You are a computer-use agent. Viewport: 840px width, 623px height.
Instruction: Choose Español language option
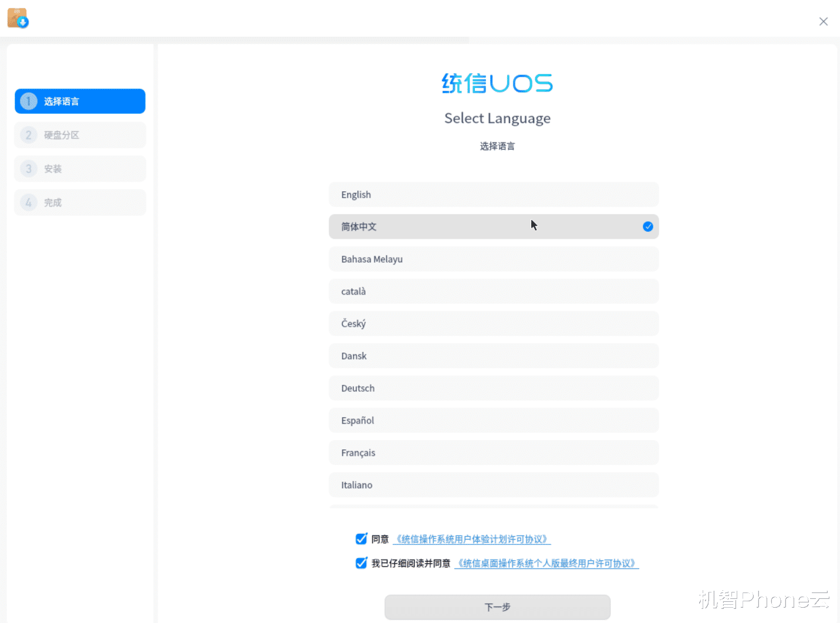tap(494, 421)
